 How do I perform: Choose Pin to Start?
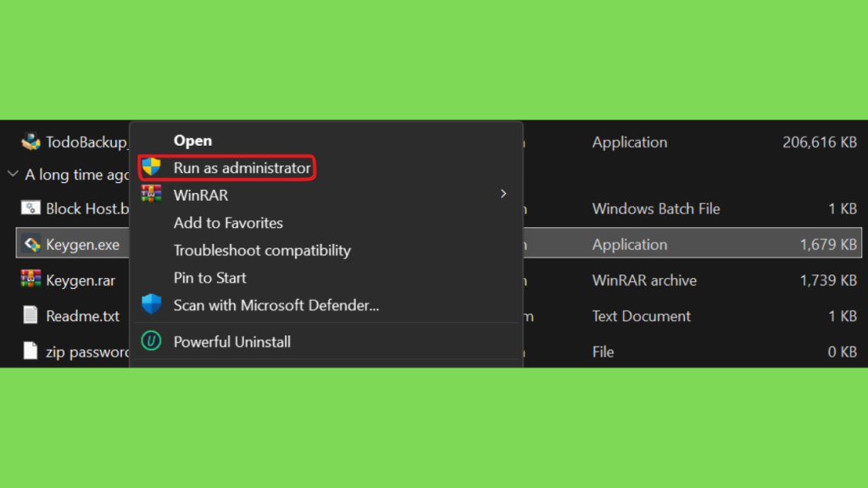tap(210, 278)
